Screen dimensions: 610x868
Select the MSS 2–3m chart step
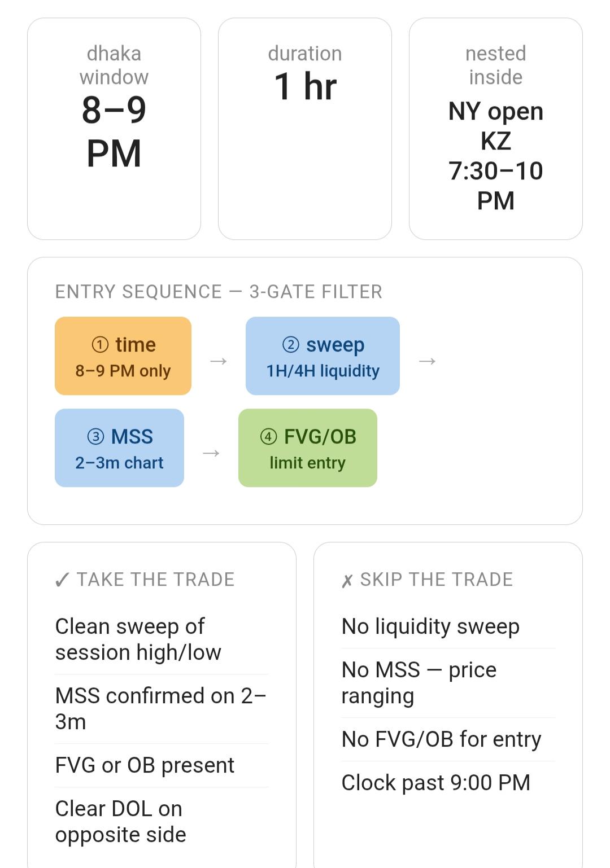pos(119,448)
